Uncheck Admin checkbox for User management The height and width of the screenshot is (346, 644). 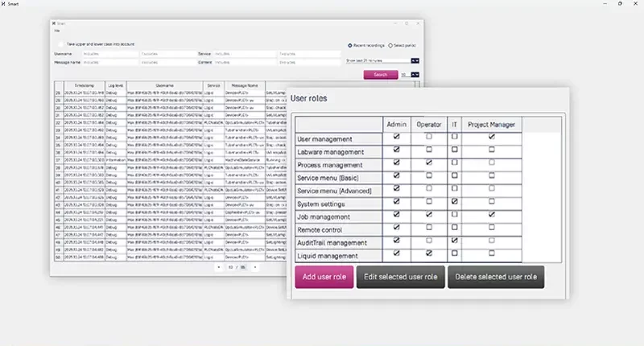pyautogui.click(x=396, y=138)
